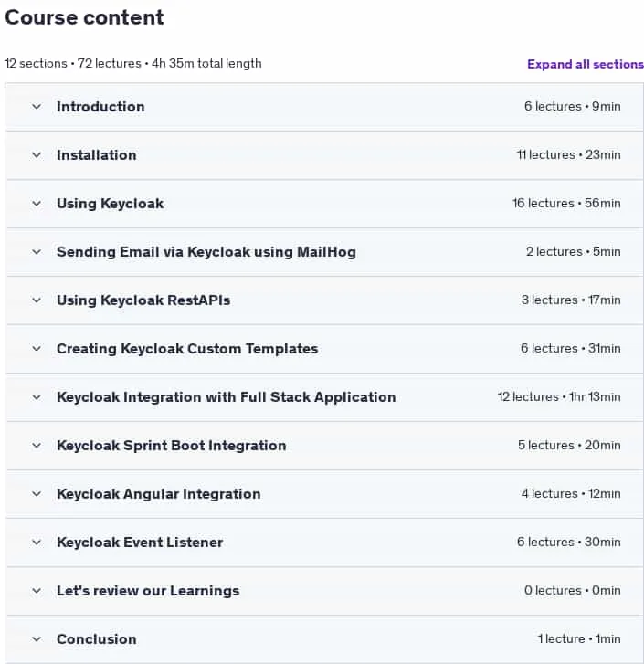Image resolution: width=644 pixels, height=664 pixels.
Task: Select the Conclusion section title
Action: tap(97, 639)
